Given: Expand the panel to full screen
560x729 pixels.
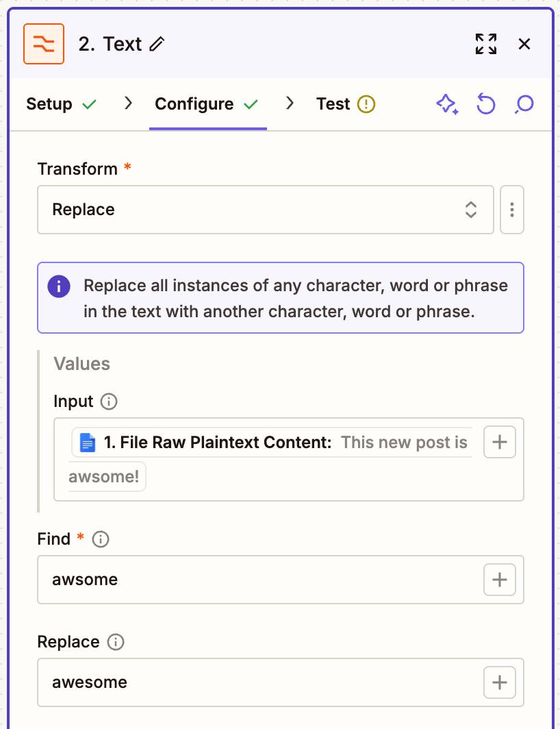Looking at the screenshot, I should tap(485, 44).
